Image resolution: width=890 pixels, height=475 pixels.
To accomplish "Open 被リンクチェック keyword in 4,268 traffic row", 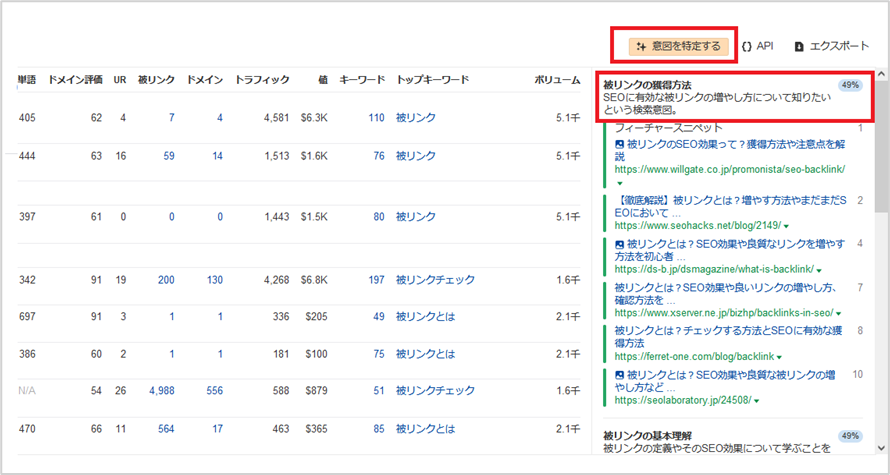I will click(435, 280).
